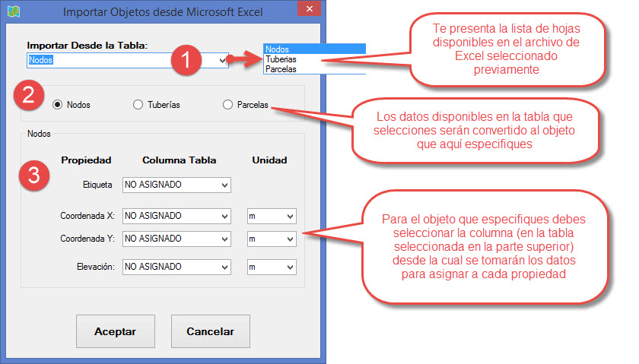This screenshot has height=364, width=639.
Task: Click the Aceptar button
Action: tap(116, 331)
